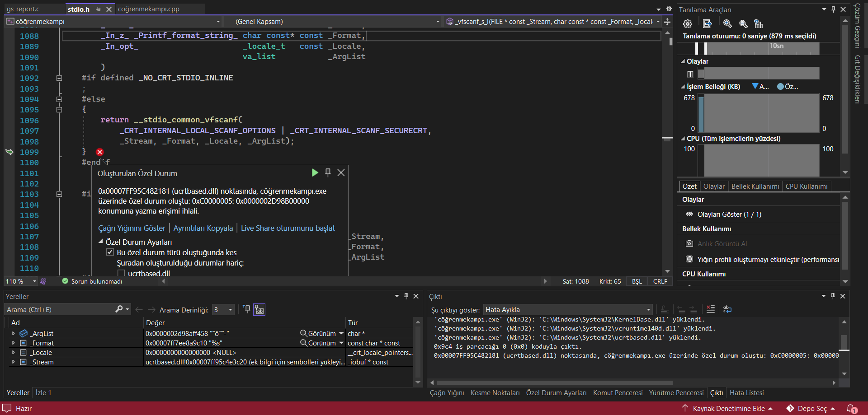Expand the _ArgList variable row
The image size is (868, 415).
pyautogui.click(x=13, y=333)
